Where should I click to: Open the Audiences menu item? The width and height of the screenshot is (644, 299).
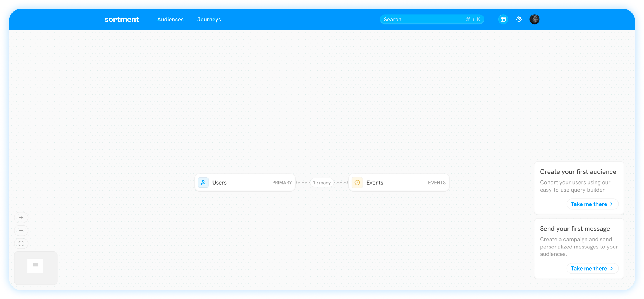click(170, 19)
